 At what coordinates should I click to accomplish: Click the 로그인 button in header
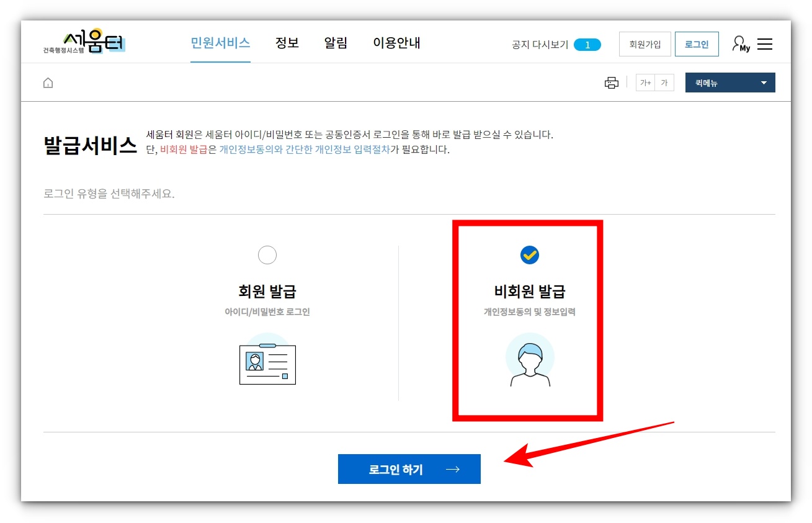[x=697, y=43]
